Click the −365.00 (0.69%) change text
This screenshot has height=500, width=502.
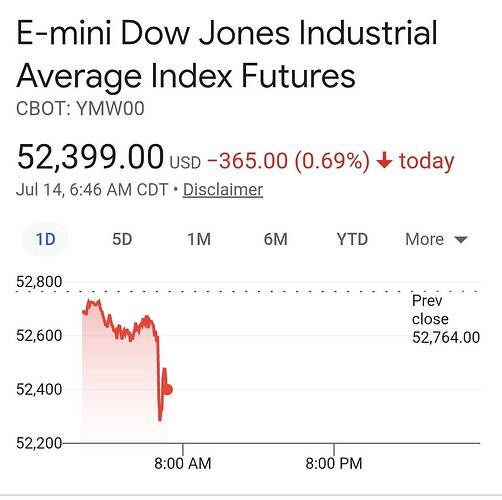288,161
